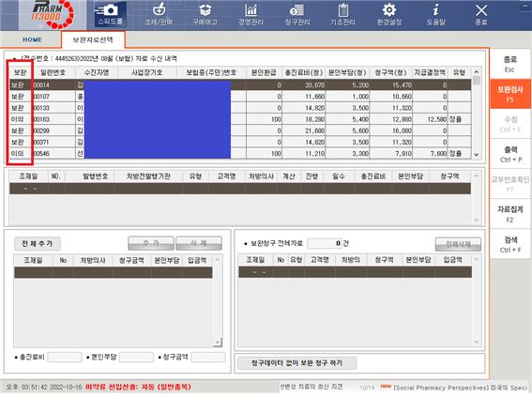Click 청구데이터 없이 보완 청구 하기 button
The height and width of the screenshot is (397, 532).
pos(296,363)
